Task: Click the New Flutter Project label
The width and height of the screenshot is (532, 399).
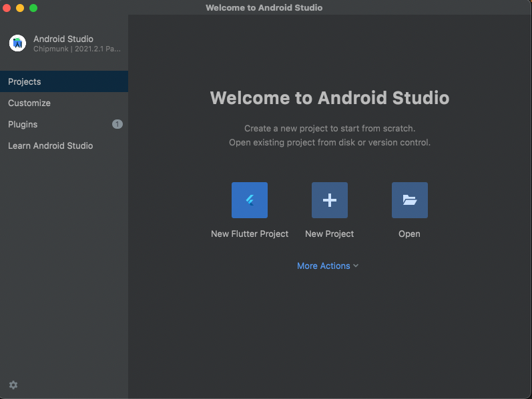Action: click(x=250, y=234)
